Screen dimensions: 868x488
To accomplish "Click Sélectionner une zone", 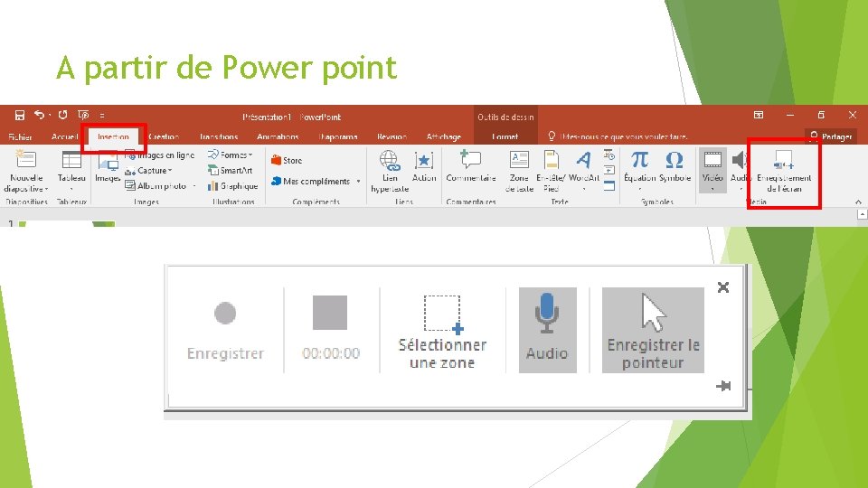I will pyautogui.click(x=442, y=331).
